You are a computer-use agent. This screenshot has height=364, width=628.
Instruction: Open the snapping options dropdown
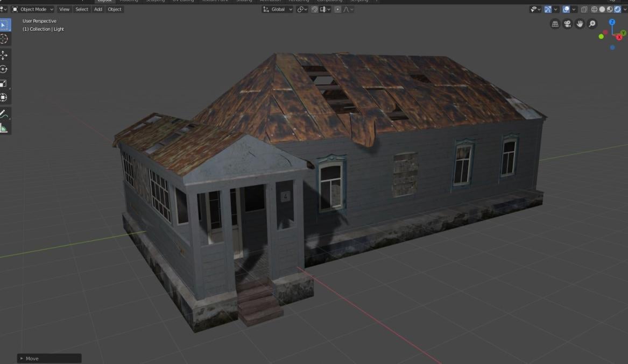click(x=326, y=9)
